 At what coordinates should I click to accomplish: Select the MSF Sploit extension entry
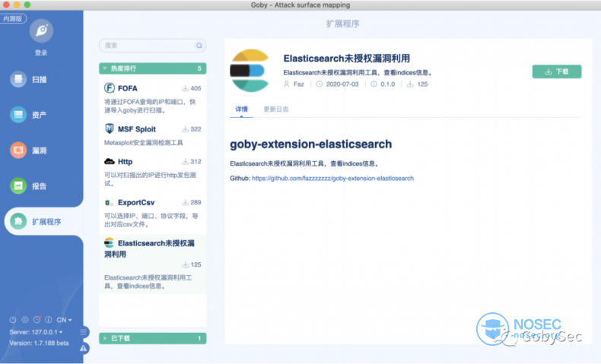[x=153, y=135]
